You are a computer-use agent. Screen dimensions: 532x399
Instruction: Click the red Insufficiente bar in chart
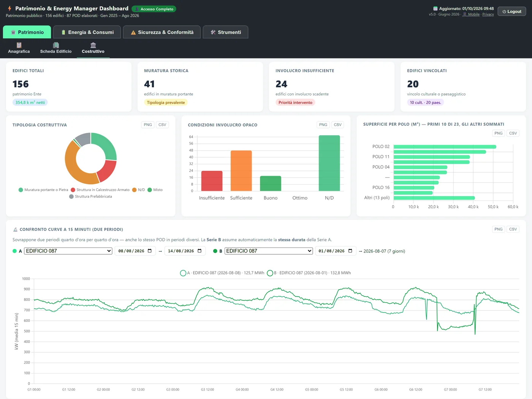tap(212, 181)
